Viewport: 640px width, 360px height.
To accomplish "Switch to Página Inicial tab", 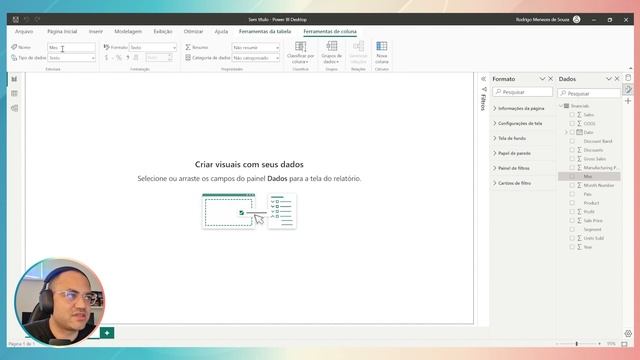I will (62, 31).
